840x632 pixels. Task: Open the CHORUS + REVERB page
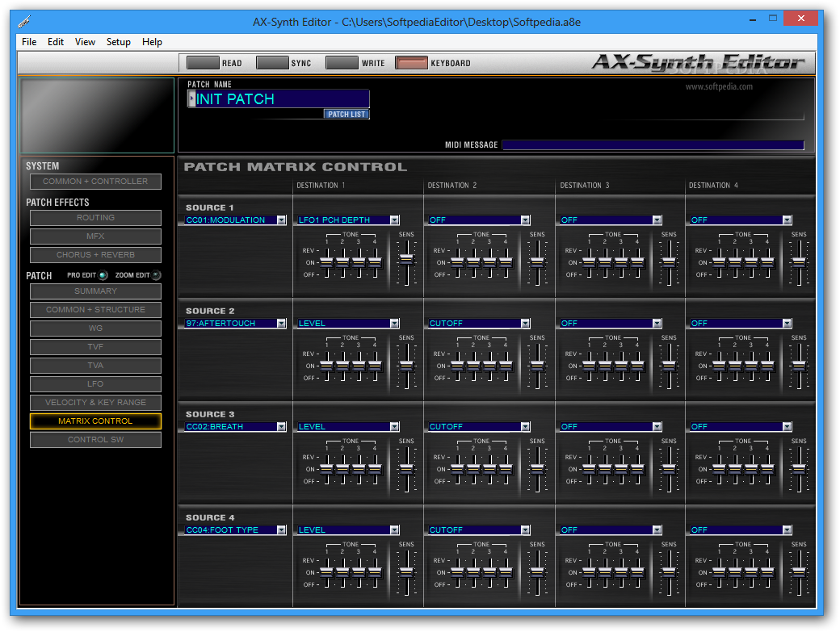pos(95,255)
